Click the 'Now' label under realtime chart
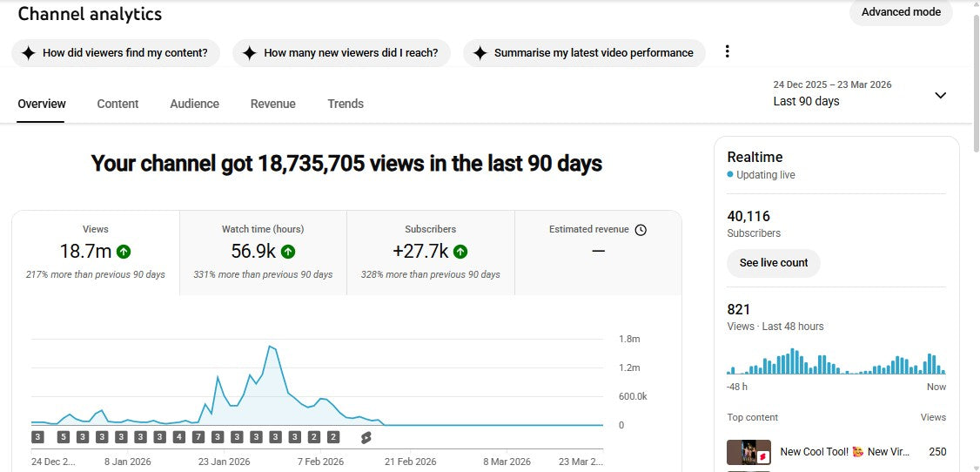The height and width of the screenshot is (472, 980). coord(936,387)
